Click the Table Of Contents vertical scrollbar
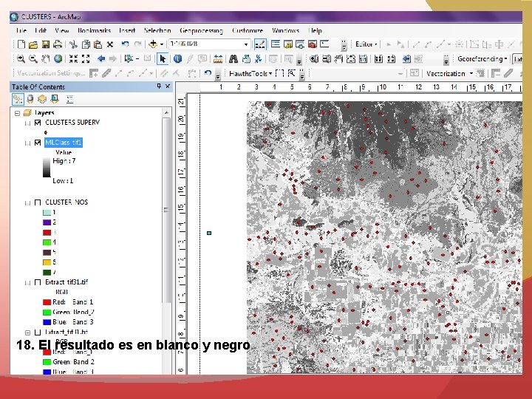The image size is (532, 399). click(166, 210)
